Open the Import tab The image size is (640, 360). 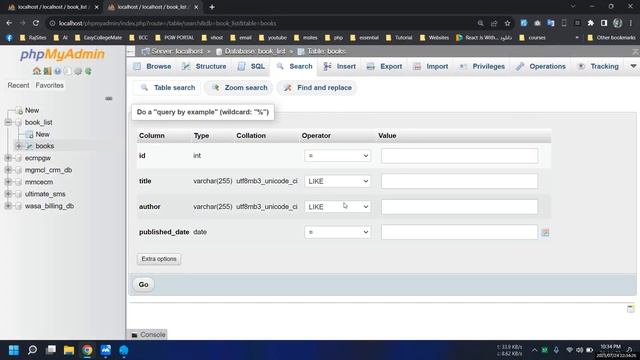pyautogui.click(x=431, y=67)
